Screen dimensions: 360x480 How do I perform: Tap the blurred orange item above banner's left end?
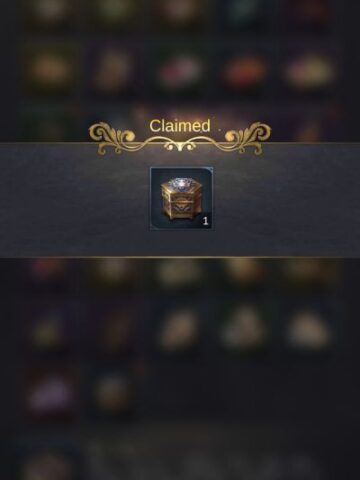click(x=50, y=69)
